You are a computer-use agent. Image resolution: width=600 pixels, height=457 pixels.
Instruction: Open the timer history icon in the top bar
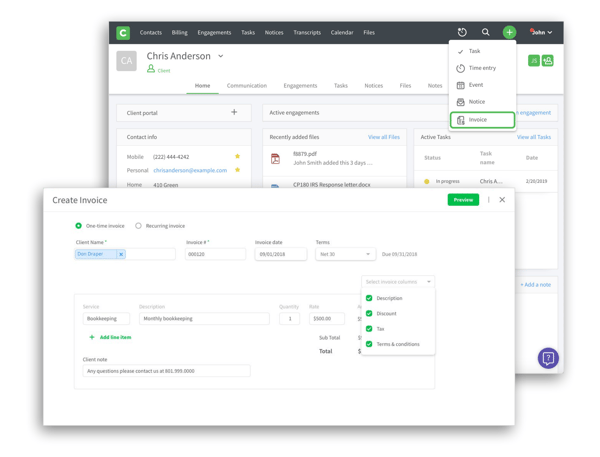[x=462, y=33]
